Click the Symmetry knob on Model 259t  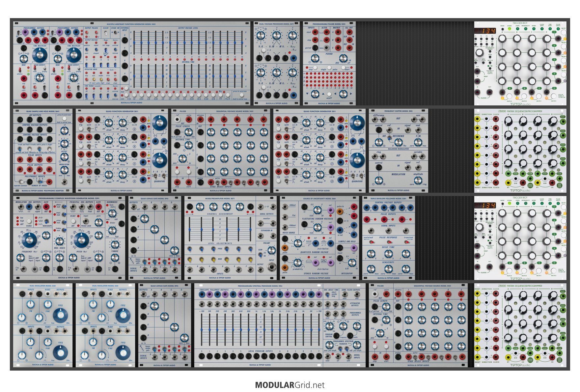112,214
